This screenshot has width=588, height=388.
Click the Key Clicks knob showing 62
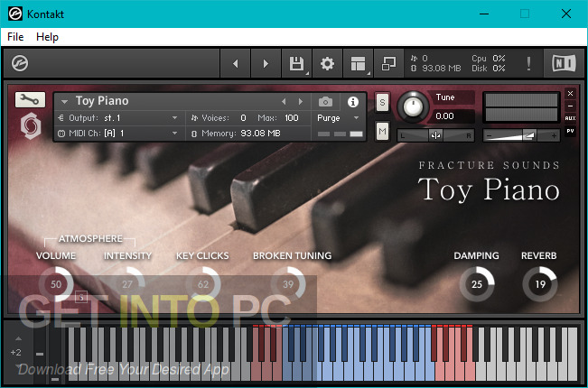pyautogui.click(x=203, y=284)
